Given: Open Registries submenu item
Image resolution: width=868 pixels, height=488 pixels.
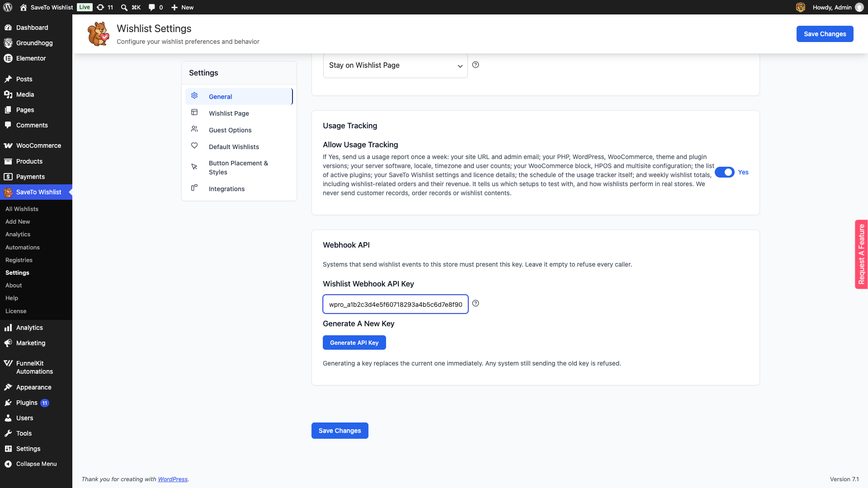Looking at the screenshot, I should click(x=19, y=260).
